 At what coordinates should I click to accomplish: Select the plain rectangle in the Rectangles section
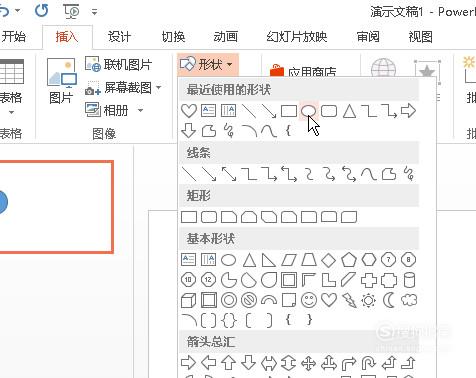pos(189,217)
